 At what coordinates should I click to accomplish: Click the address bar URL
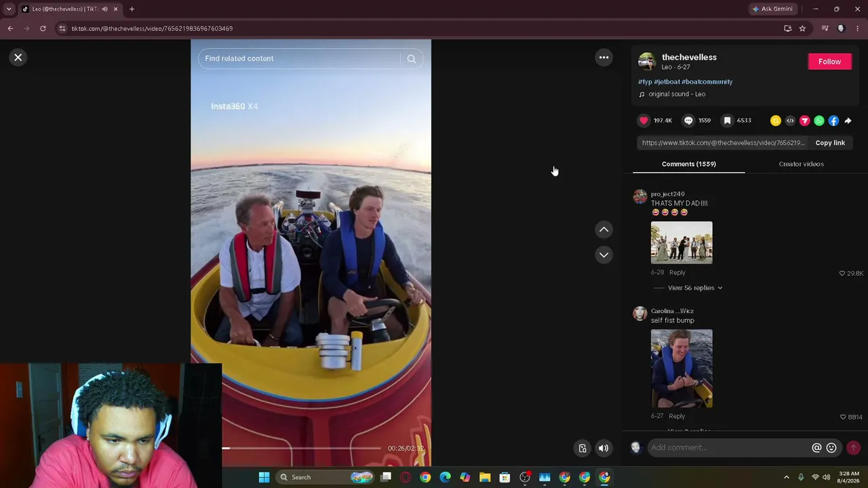click(152, 28)
